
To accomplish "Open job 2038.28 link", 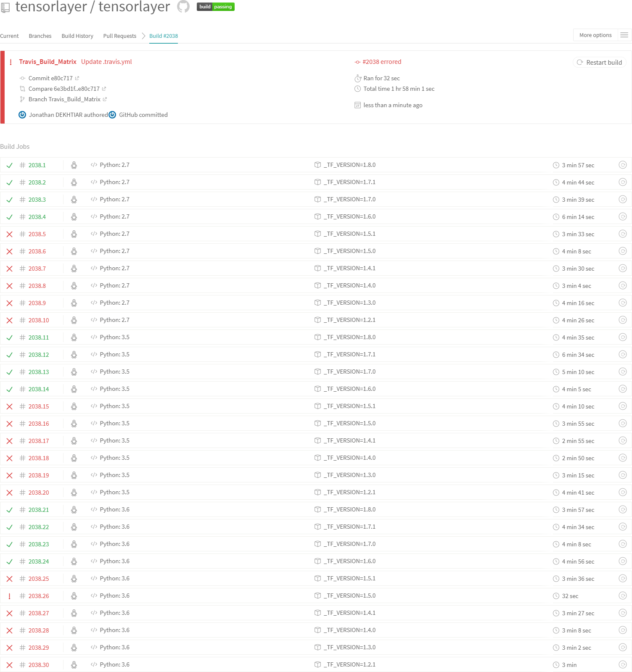I will pyautogui.click(x=39, y=630).
